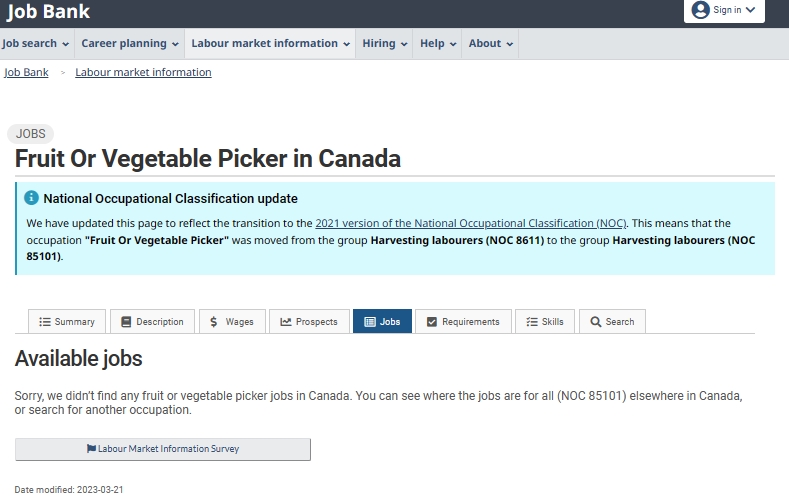Select the active Jobs tab
The width and height of the screenshot is (789, 498).
pyautogui.click(x=382, y=322)
